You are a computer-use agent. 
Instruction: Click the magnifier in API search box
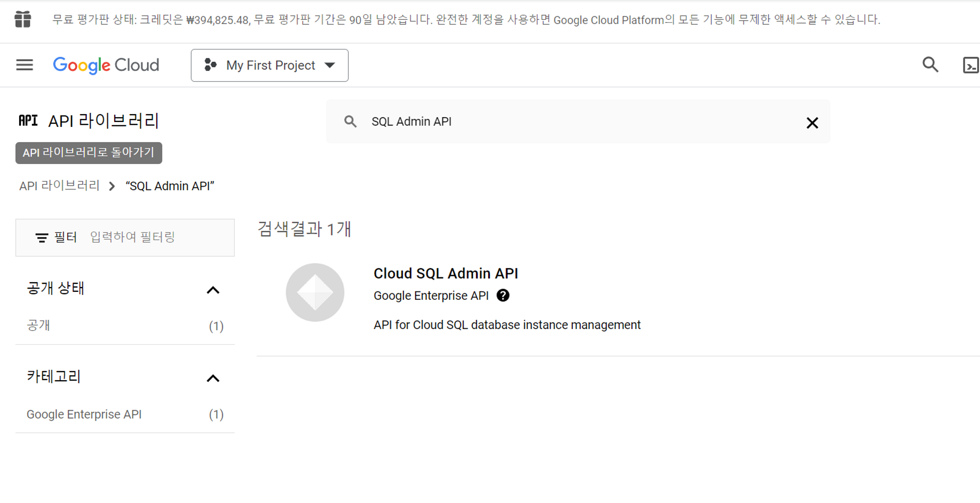(x=350, y=121)
